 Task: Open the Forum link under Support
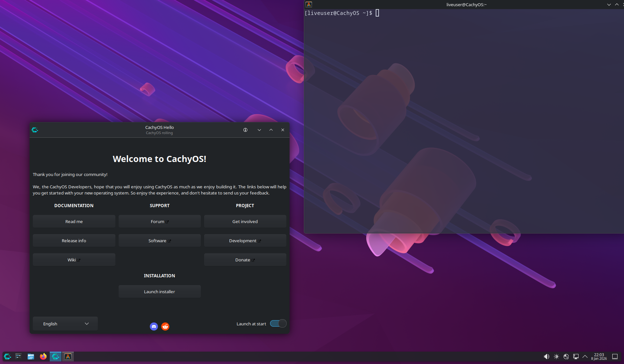pos(159,221)
